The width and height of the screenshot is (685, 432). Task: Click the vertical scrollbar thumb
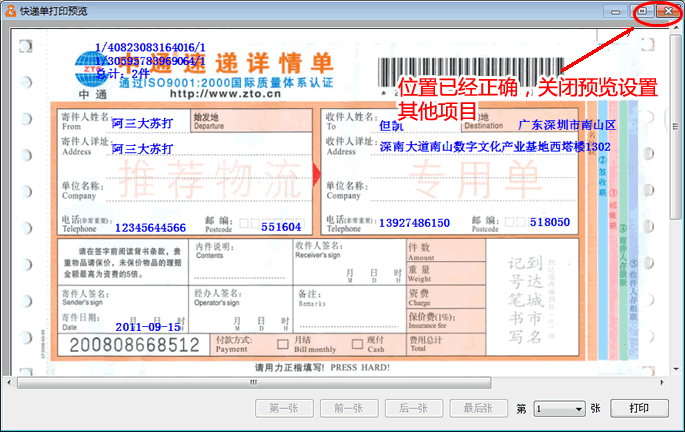pyautogui.click(x=676, y=127)
